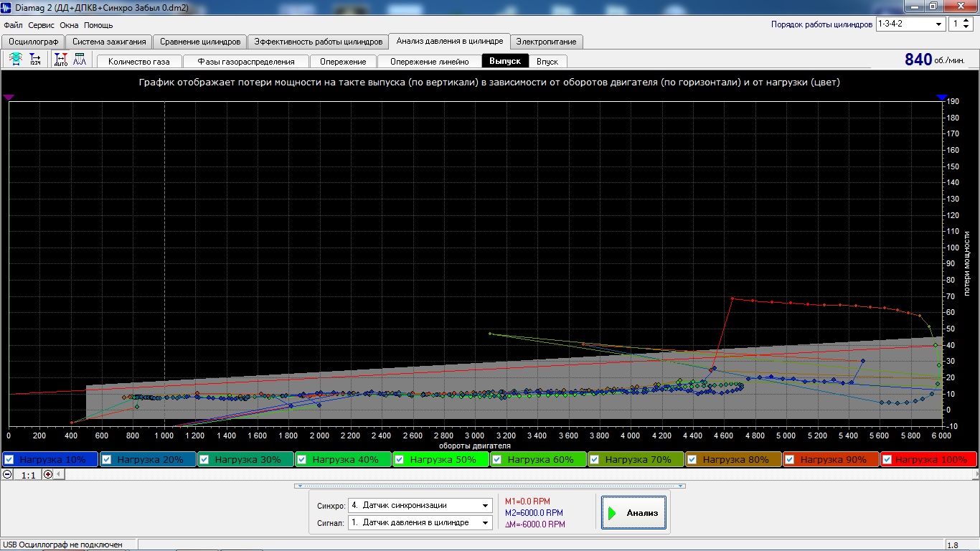Toggle the Нагрузка 100% checkbox
Viewport: 980px width, 551px height.
pyautogui.click(x=887, y=459)
